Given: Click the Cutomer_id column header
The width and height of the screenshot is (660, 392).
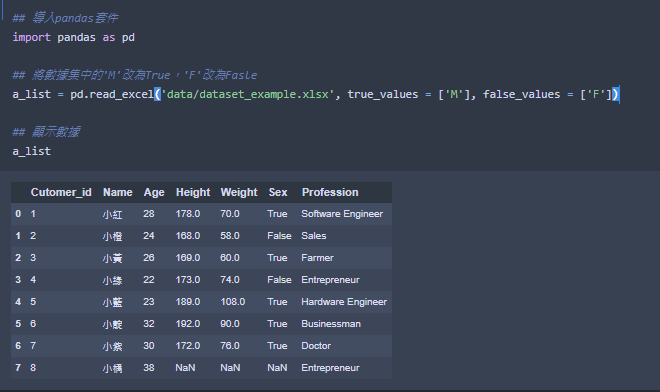Looking at the screenshot, I should [x=61, y=192].
